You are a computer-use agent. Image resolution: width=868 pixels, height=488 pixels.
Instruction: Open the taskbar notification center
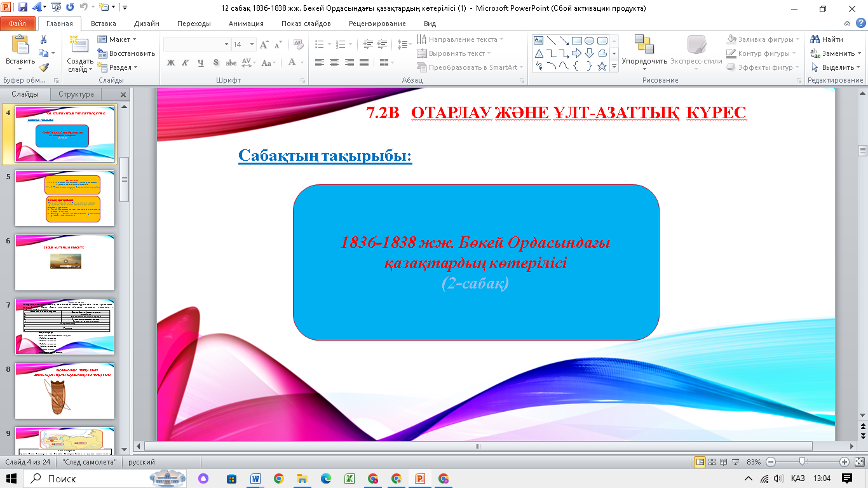click(846, 478)
